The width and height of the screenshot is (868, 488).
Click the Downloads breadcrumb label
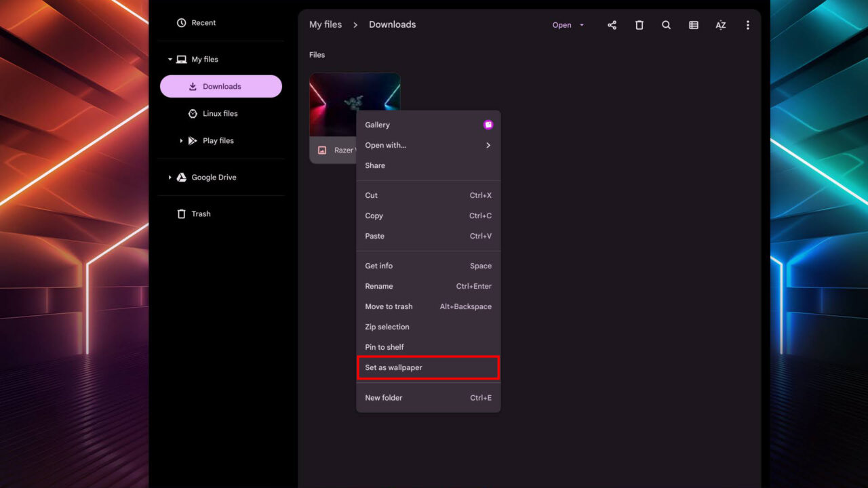(x=392, y=24)
